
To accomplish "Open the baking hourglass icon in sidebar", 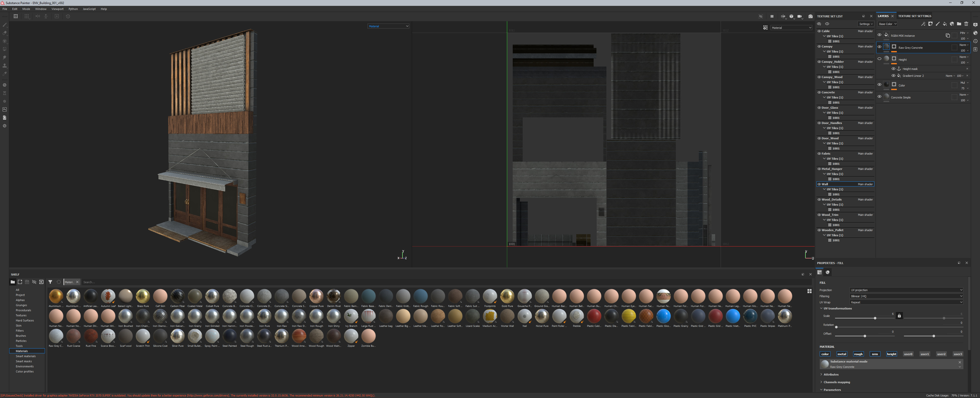I will point(5,93).
